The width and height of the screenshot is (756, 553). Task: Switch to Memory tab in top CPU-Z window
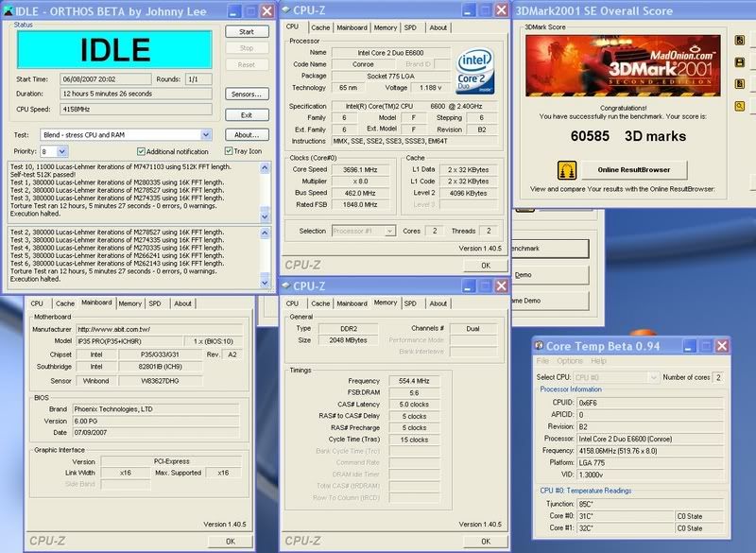click(386, 28)
